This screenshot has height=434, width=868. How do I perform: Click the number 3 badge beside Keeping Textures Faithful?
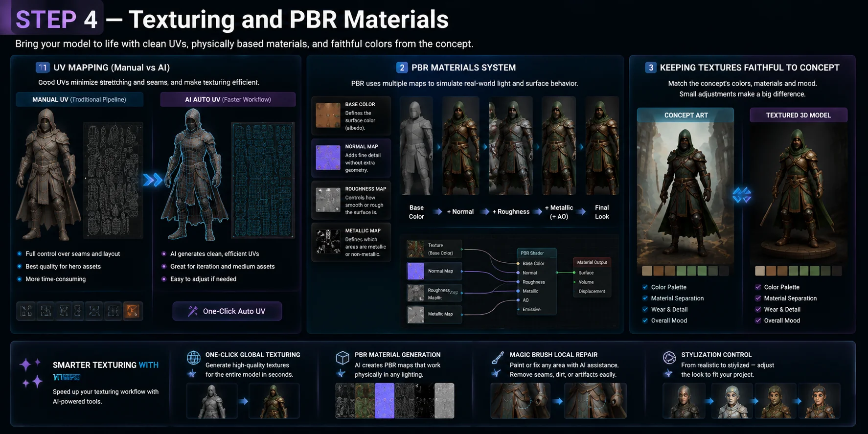point(650,68)
